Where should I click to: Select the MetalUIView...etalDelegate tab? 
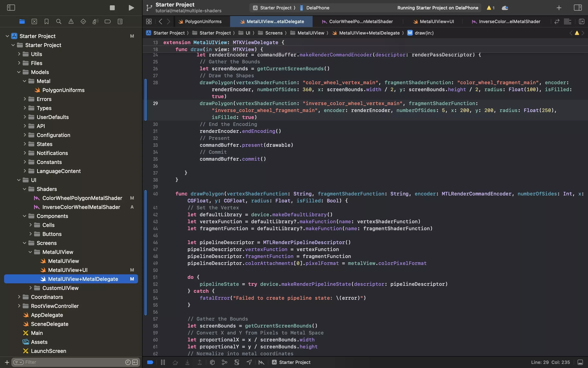pos(271,21)
